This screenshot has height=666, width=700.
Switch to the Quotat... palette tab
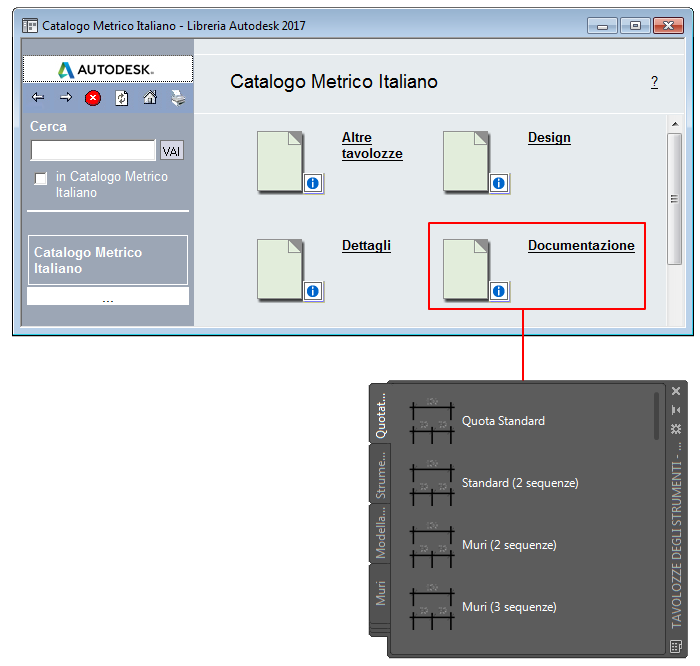[x=380, y=415]
